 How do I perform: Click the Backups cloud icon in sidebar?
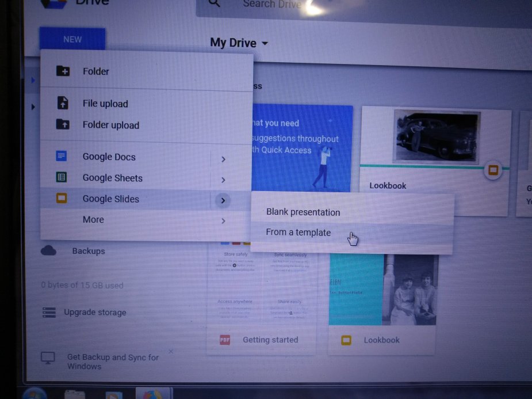pos(49,251)
